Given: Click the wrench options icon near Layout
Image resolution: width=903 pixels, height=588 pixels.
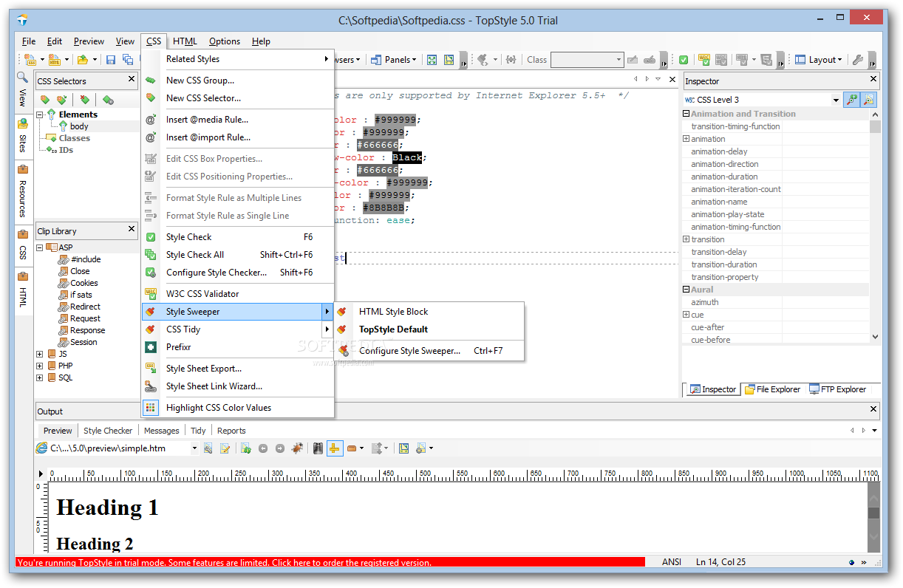Looking at the screenshot, I should 858,60.
